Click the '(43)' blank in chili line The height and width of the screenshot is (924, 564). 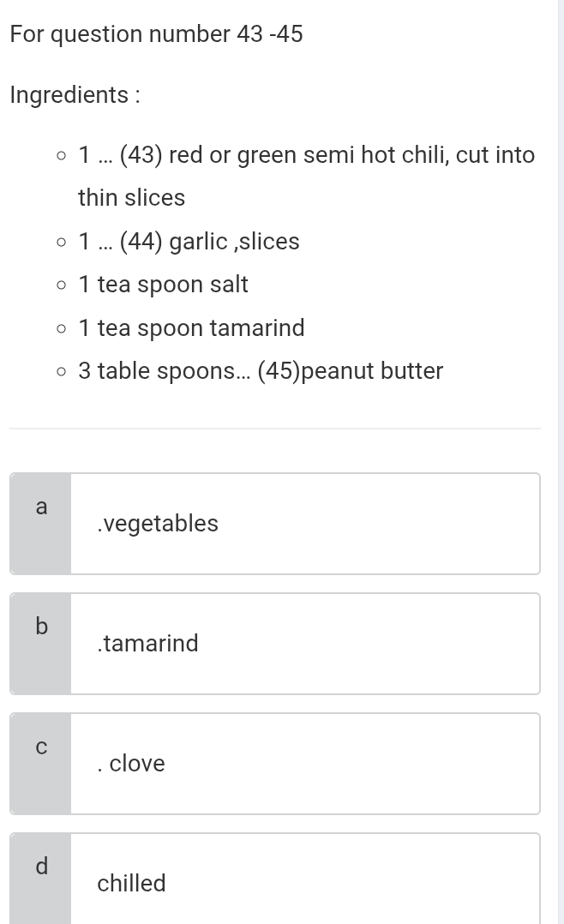(141, 155)
